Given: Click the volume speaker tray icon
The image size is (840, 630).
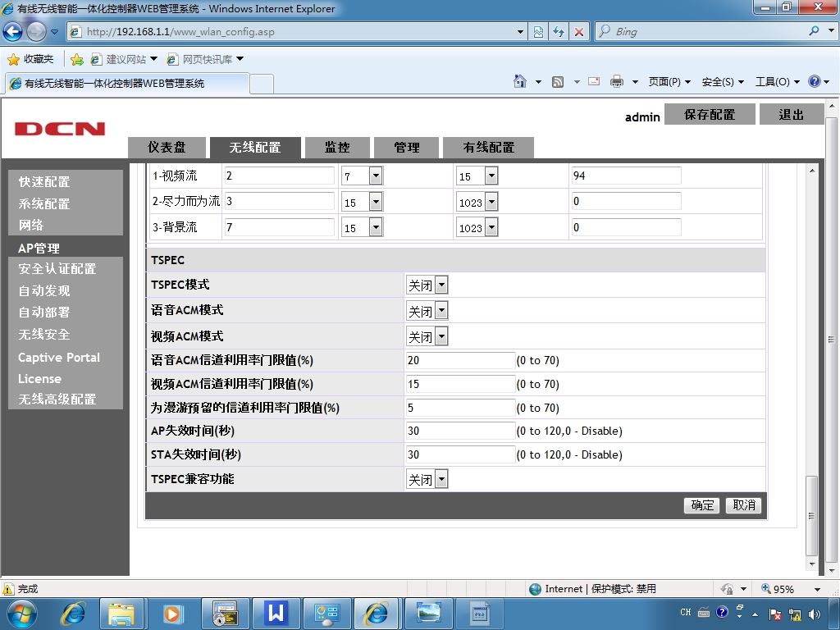Looking at the screenshot, I should pyautogui.click(x=815, y=614).
